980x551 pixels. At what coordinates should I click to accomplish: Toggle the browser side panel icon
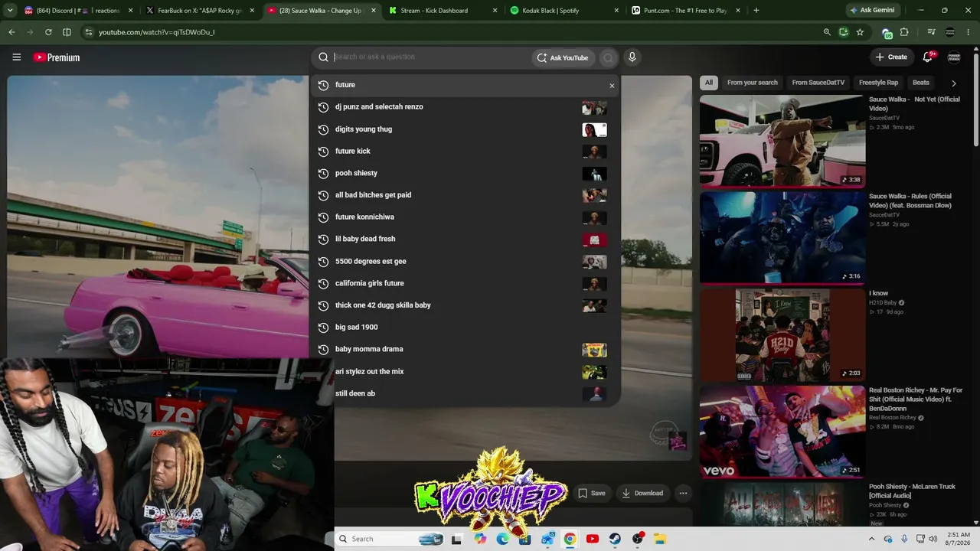(67, 32)
